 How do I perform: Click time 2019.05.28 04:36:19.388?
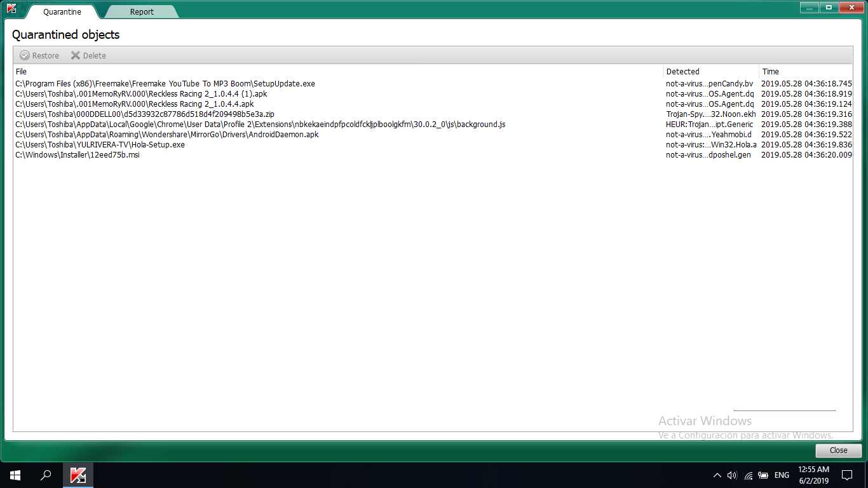tap(806, 125)
